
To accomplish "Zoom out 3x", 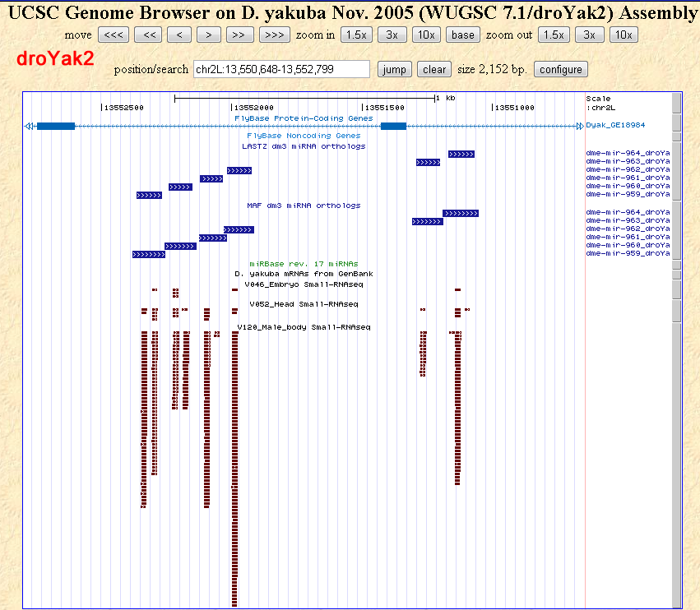I will click(589, 35).
